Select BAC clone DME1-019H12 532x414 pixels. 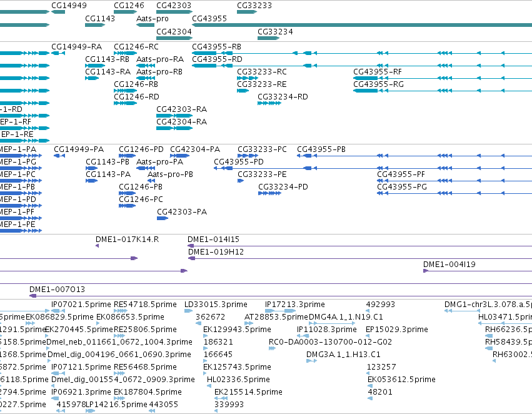[216, 252]
